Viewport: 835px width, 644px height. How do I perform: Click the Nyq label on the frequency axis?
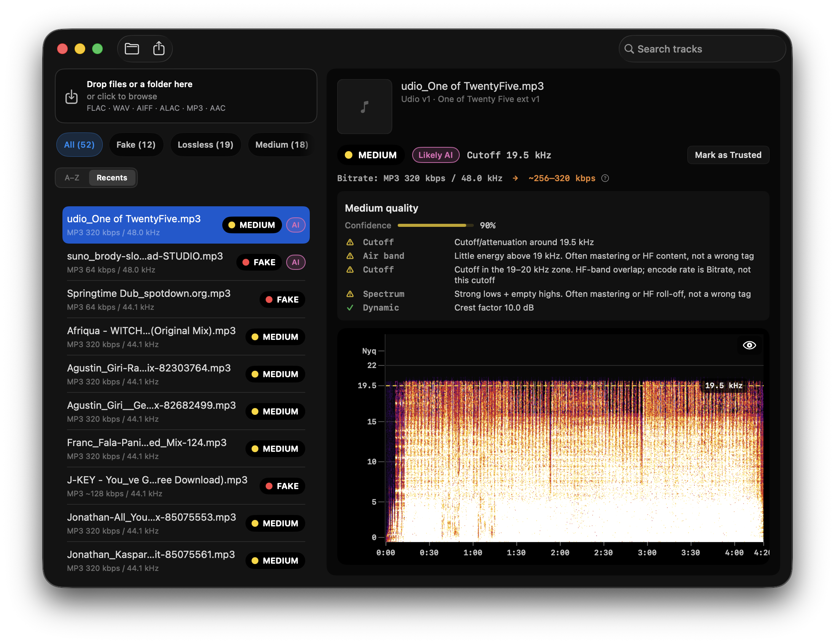[369, 351]
